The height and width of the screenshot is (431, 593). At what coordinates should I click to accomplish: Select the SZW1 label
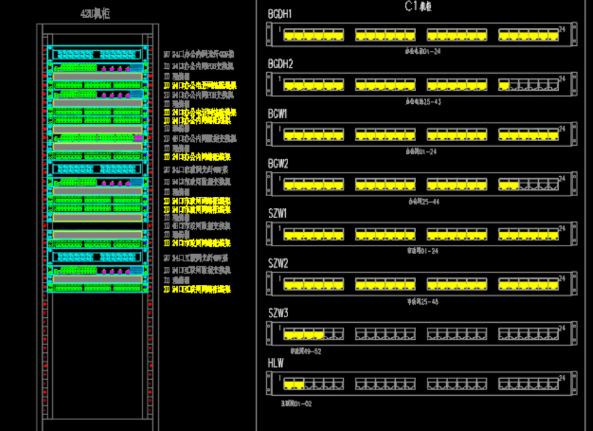pos(278,214)
